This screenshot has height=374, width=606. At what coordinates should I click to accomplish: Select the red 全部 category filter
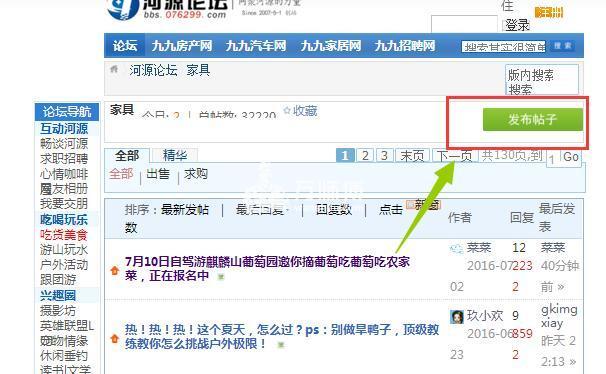point(121,174)
